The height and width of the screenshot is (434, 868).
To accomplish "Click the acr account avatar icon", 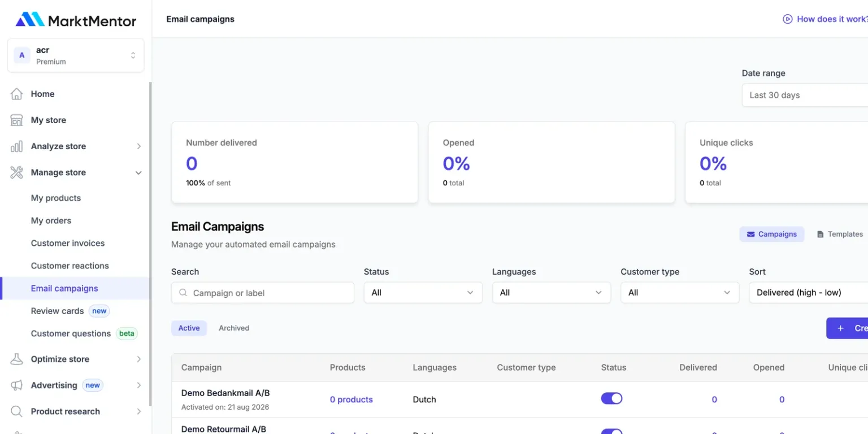I will click(x=22, y=55).
